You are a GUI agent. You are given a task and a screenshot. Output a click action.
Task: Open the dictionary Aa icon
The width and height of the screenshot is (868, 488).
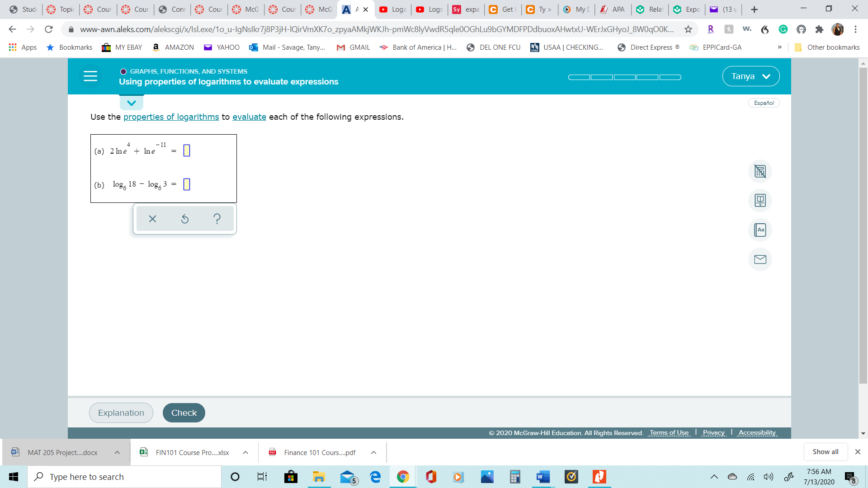pos(760,230)
